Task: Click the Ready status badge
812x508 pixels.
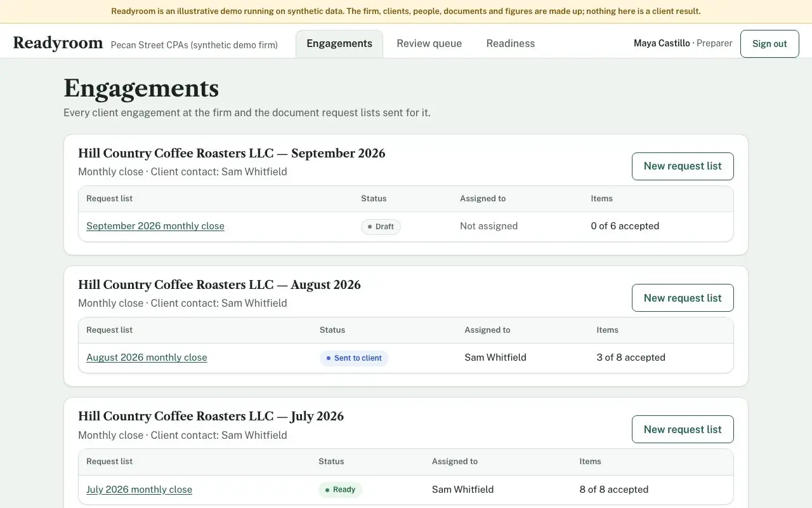Action: tap(340, 490)
